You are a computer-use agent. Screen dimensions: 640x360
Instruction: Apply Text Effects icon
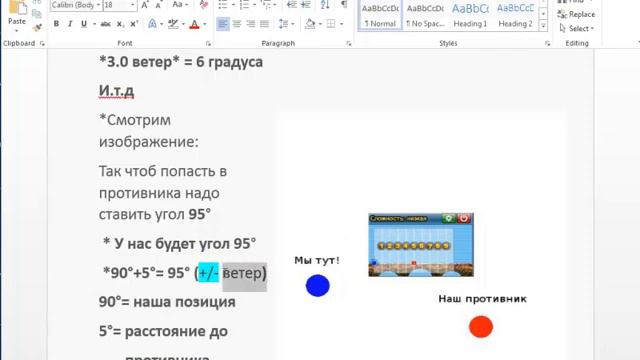click(x=152, y=24)
